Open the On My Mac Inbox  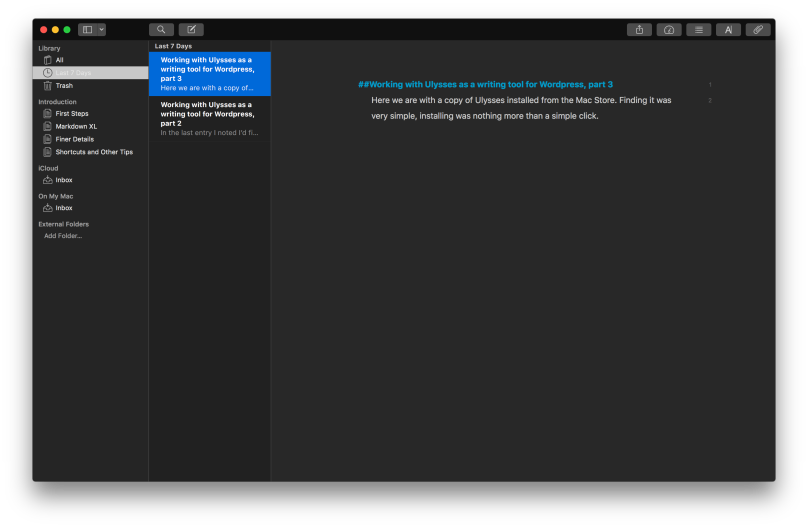tap(90, 208)
